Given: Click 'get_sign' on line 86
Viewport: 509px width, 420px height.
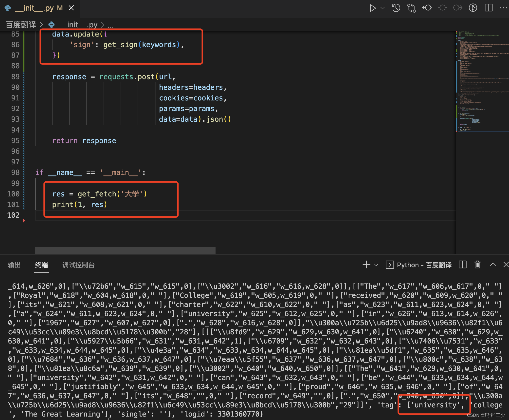Looking at the screenshot, I should [120, 45].
